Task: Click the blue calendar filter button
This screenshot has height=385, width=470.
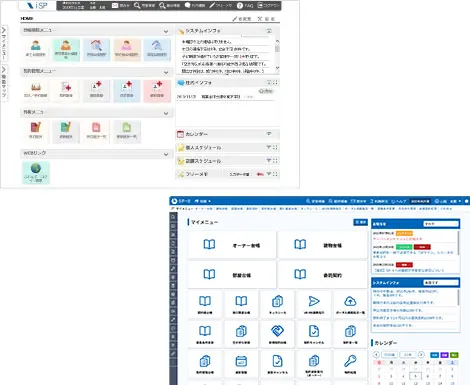Action: click(434, 355)
